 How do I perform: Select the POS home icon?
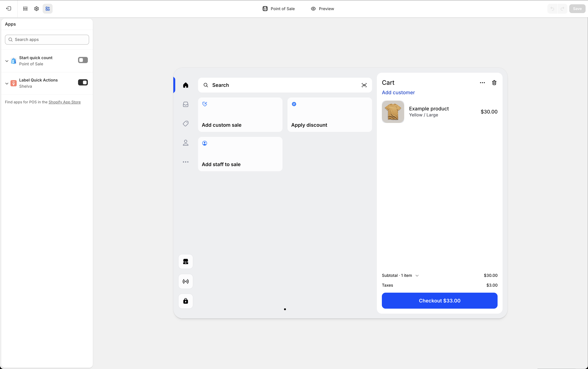pos(186,85)
